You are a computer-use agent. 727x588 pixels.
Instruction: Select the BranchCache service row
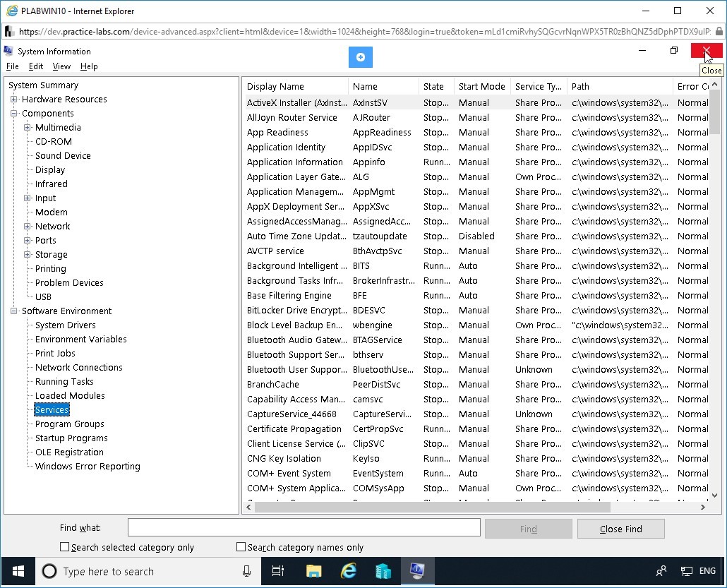click(x=476, y=385)
